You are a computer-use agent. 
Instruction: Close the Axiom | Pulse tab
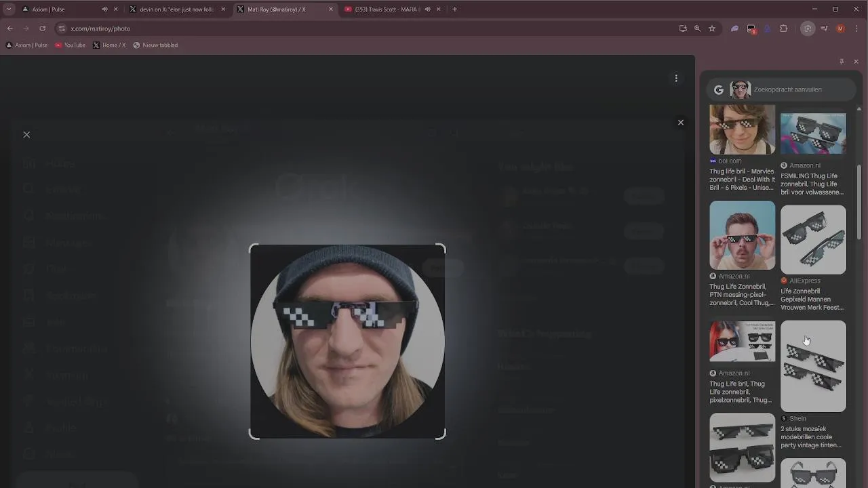coord(115,9)
